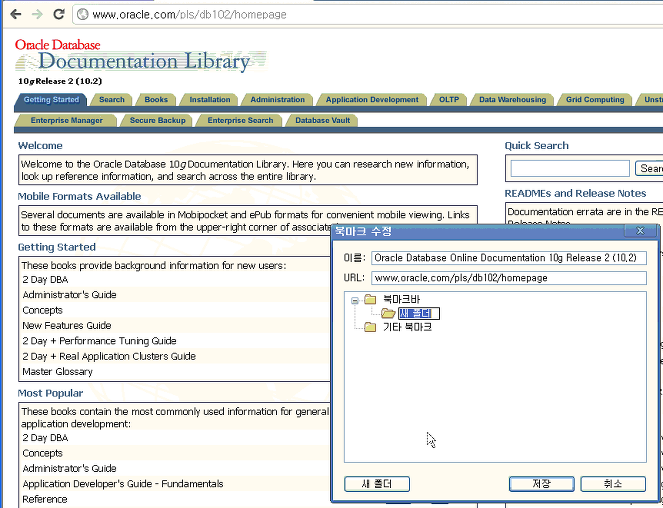Click the Bookmarks bar folder icon in the tree
This screenshot has height=508, width=663.
370,300
